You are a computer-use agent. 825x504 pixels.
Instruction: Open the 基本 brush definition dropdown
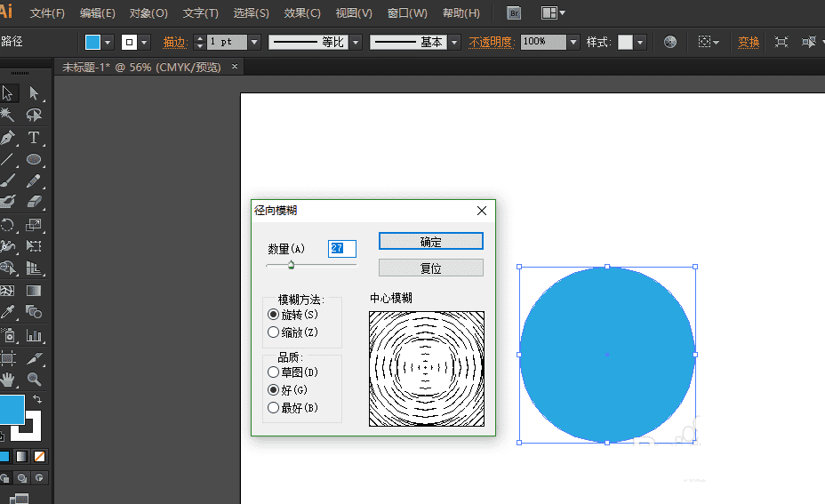[454, 42]
